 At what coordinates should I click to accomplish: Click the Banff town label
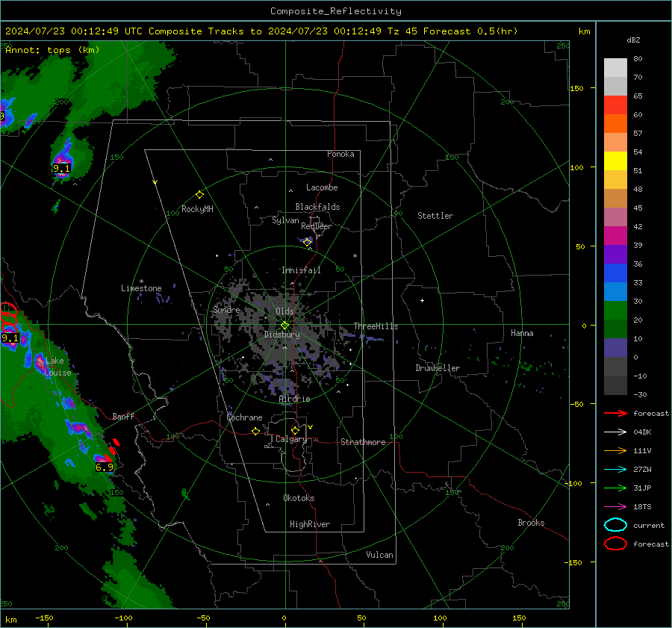coord(123,416)
